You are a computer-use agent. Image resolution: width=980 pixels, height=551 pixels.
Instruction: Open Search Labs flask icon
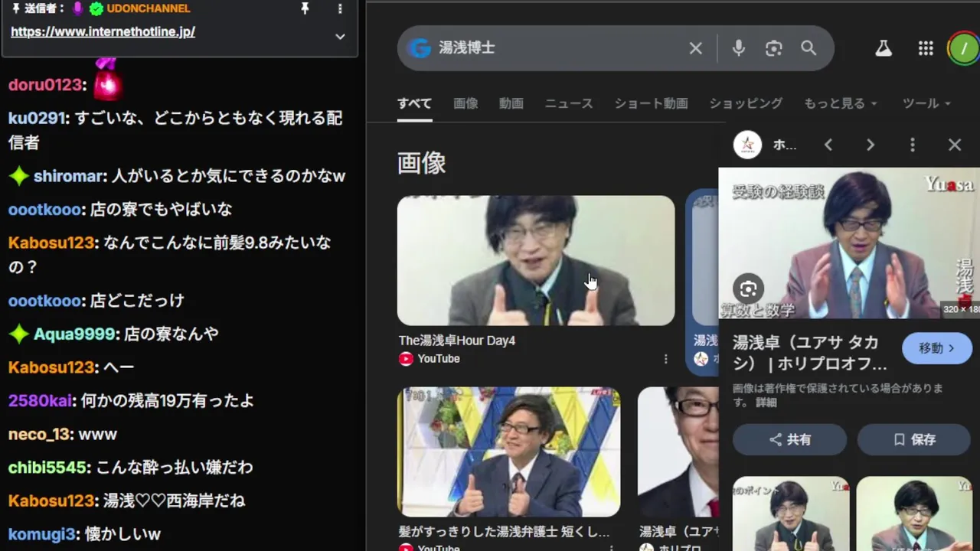pos(884,48)
